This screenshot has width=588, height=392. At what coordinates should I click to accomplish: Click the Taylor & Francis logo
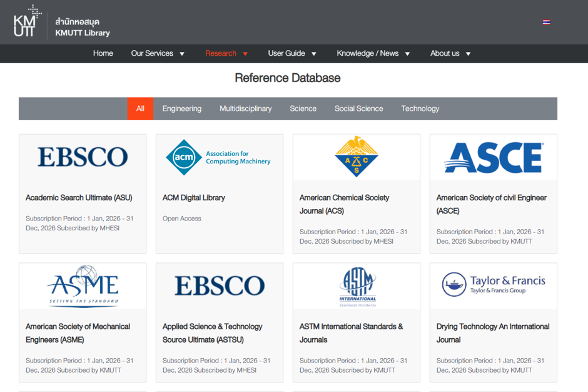click(494, 285)
